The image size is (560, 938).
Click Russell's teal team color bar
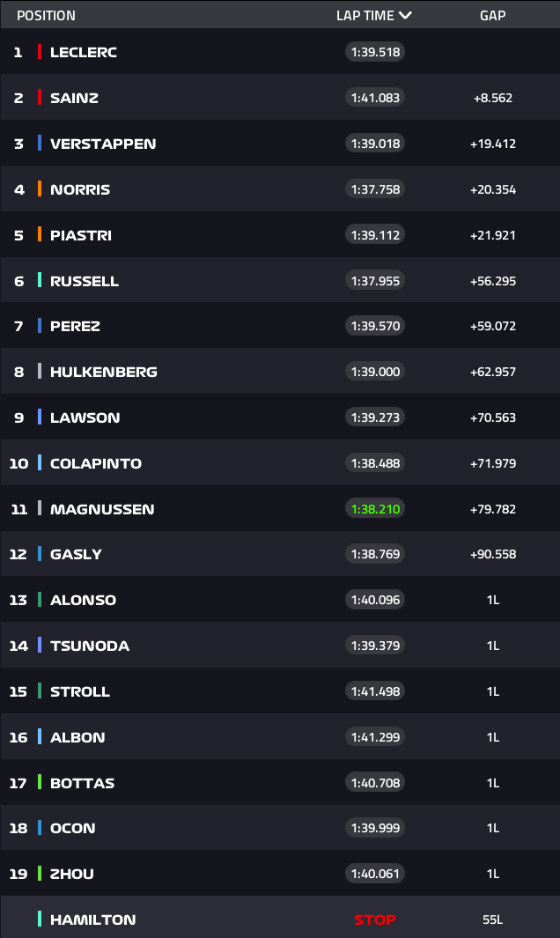[x=40, y=280]
